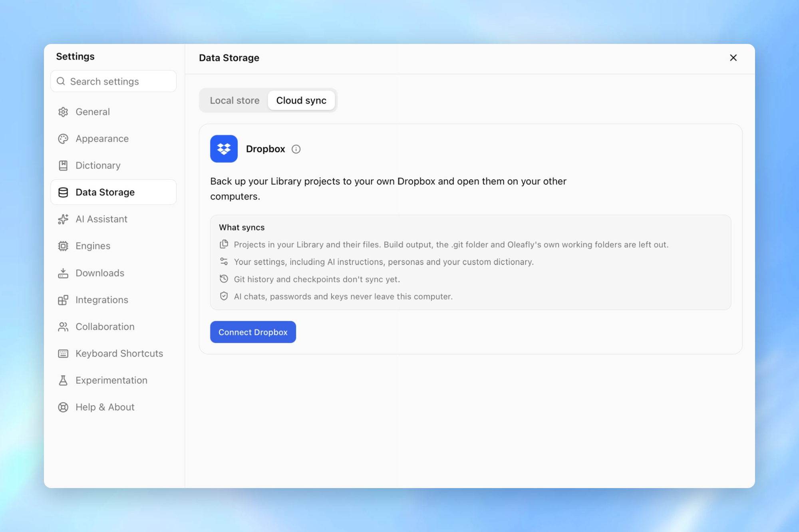This screenshot has width=799, height=532.
Task: Click the Experimentation flask icon
Action: pos(63,380)
